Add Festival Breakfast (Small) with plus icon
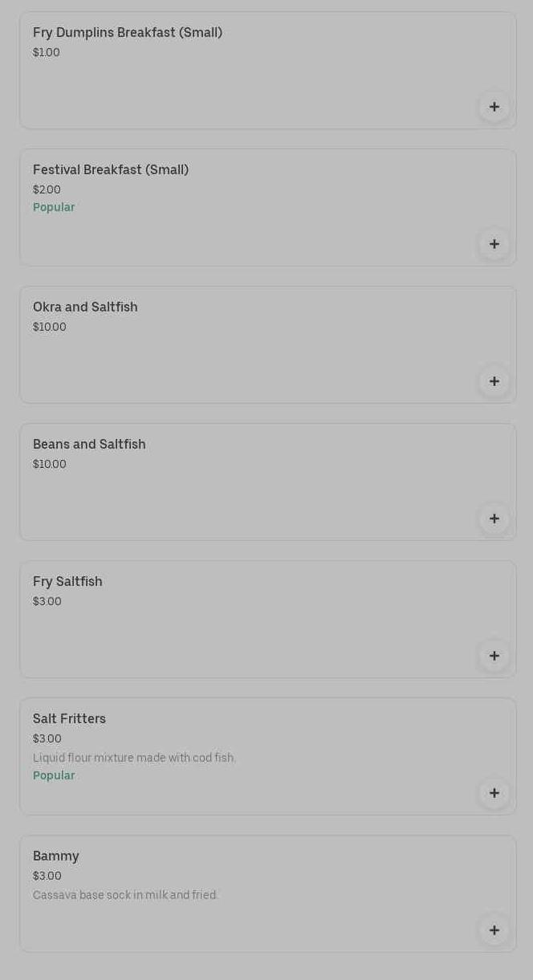Screen dimensions: 533x980 (494, 244)
